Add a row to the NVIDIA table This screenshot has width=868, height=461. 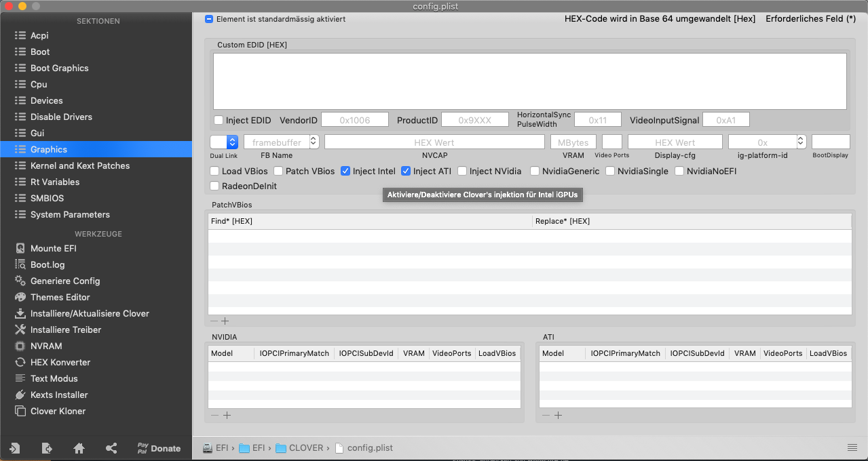pos(227,415)
